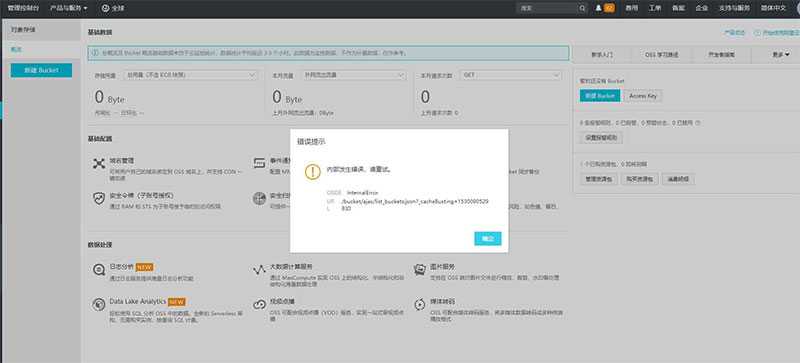This screenshot has height=363, width=800.
Task: Click create Bucket button in right panel
Action: 600,95
